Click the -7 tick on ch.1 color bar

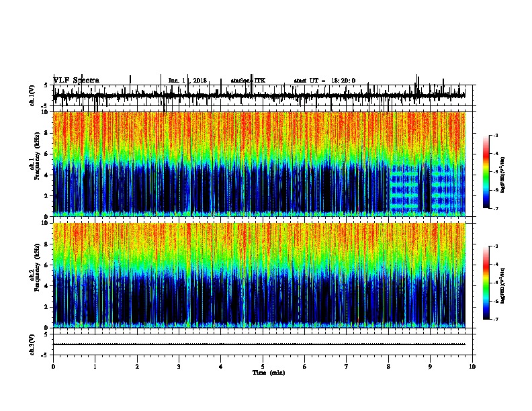click(x=495, y=208)
